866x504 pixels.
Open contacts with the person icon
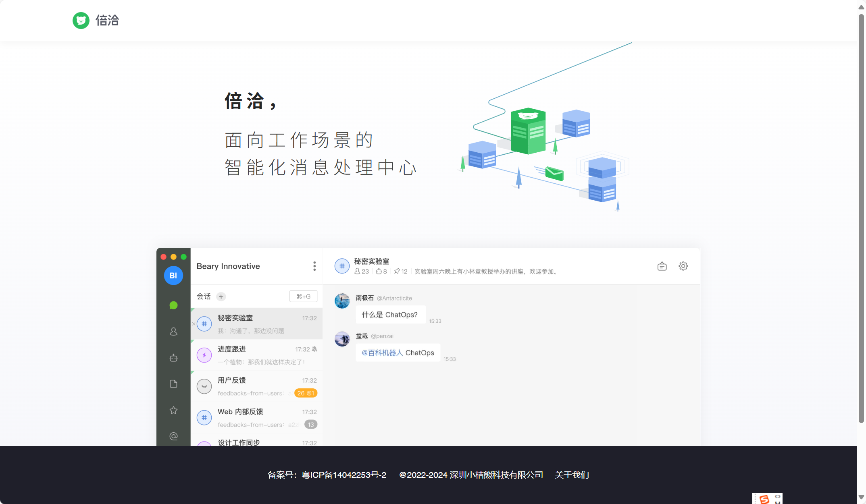click(173, 331)
